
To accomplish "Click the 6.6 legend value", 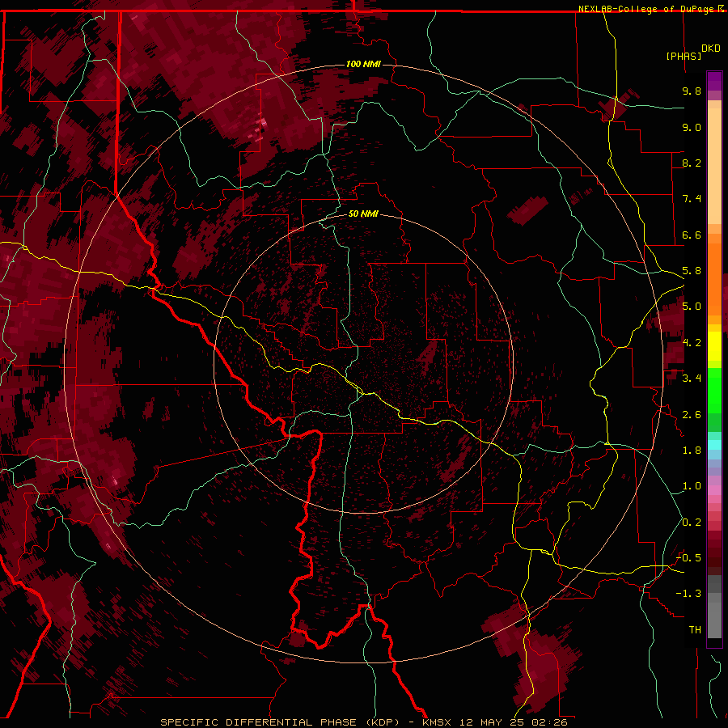I will pyautogui.click(x=692, y=235).
